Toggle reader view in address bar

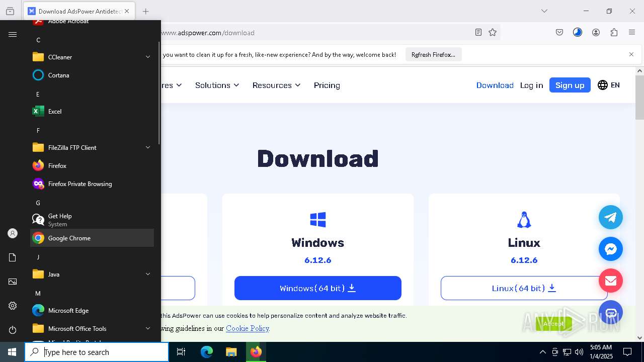click(x=478, y=32)
